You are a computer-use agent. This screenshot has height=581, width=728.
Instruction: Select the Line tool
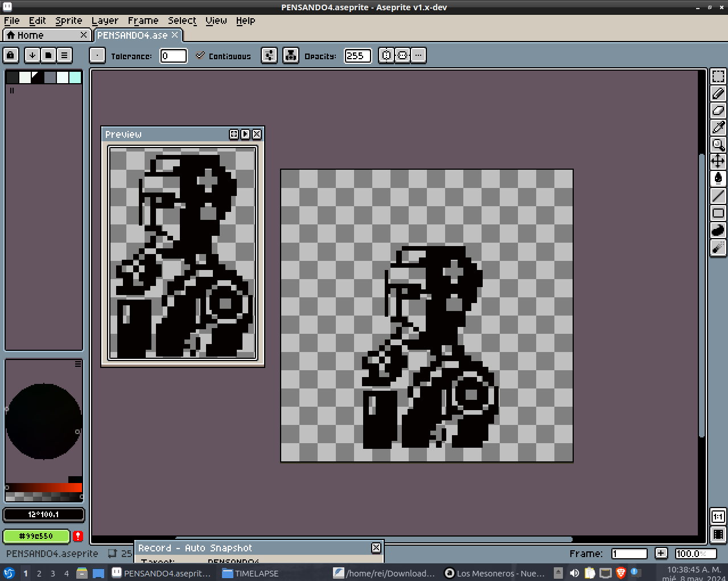718,196
